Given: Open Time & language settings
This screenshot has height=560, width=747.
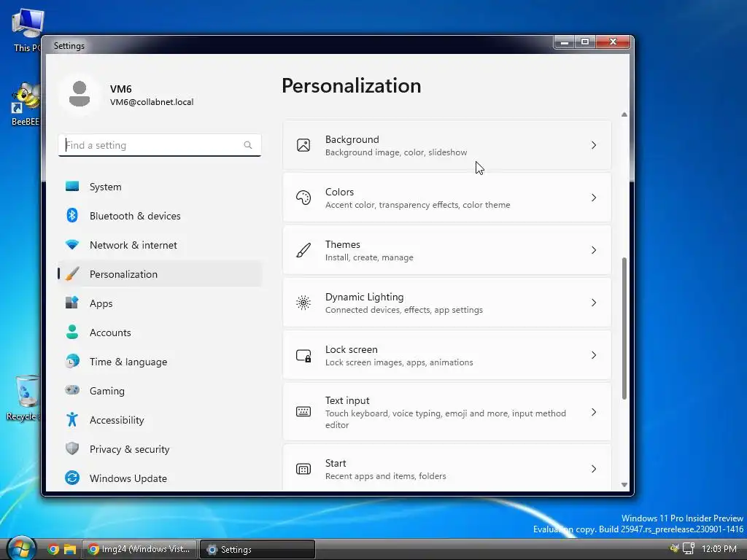Looking at the screenshot, I should point(160,362).
